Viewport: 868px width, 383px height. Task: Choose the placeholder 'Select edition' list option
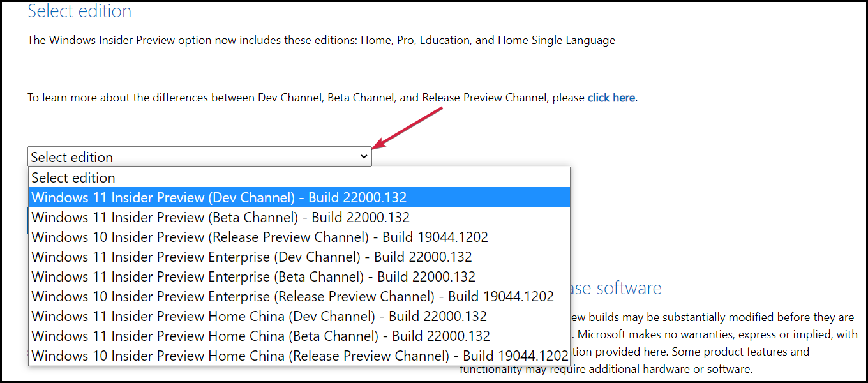click(x=73, y=177)
